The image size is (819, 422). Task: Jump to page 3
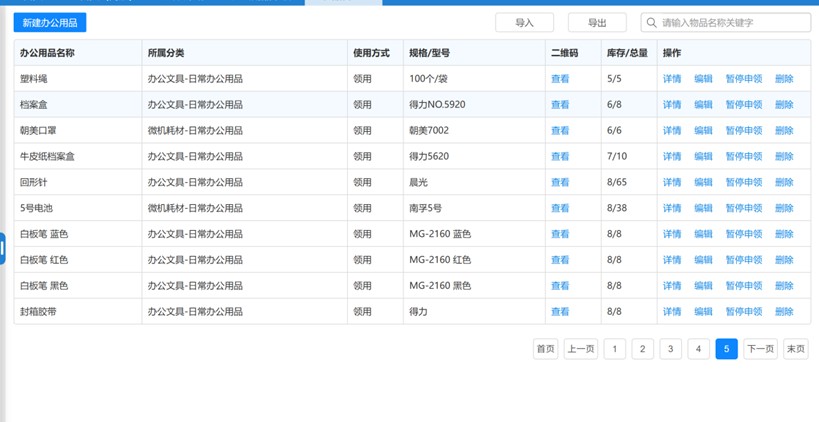click(x=671, y=349)
